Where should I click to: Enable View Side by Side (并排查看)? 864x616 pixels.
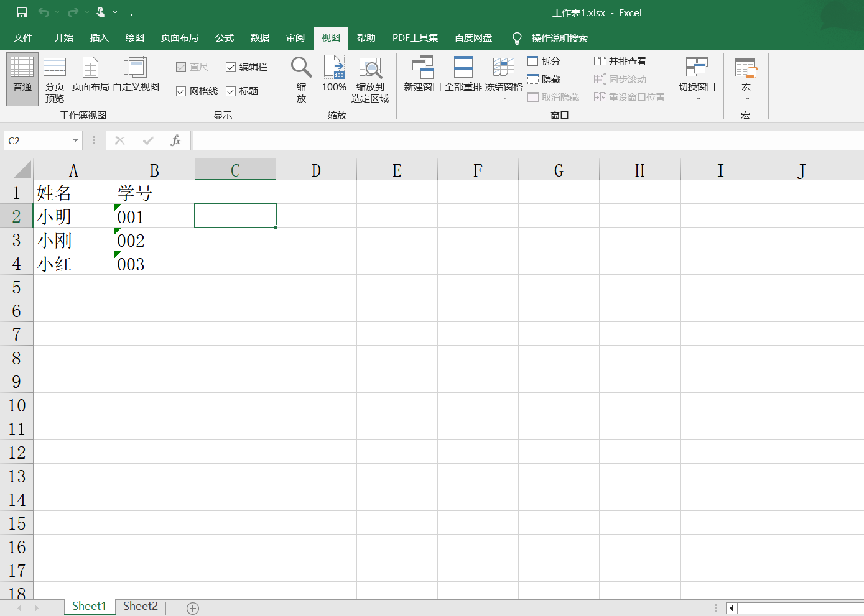(x=620, y=61)
